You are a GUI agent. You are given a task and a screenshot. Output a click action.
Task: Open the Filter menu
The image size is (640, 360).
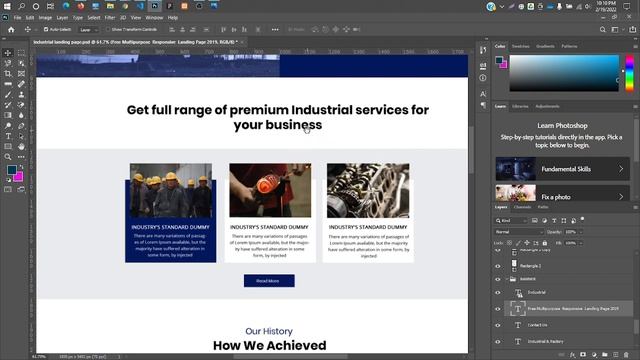(x=110, y=18)
